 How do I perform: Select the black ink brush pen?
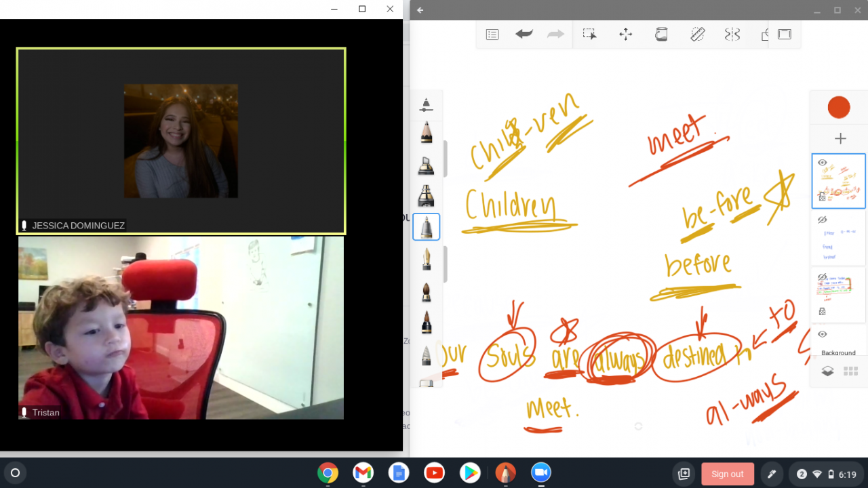tap(426, 323)
